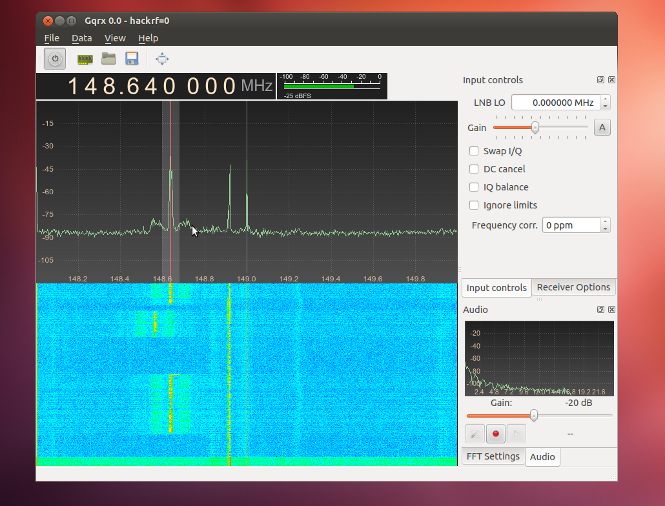Screen dimensions: 665x506
Task: Open the I/O device configuration icon
Action: (85, 60)
